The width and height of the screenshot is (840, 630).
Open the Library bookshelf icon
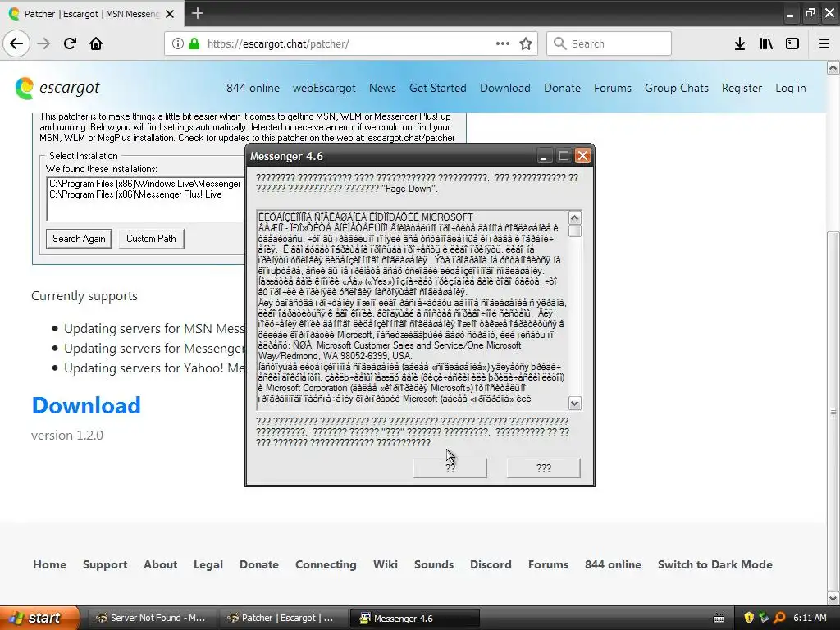[766, 43]
